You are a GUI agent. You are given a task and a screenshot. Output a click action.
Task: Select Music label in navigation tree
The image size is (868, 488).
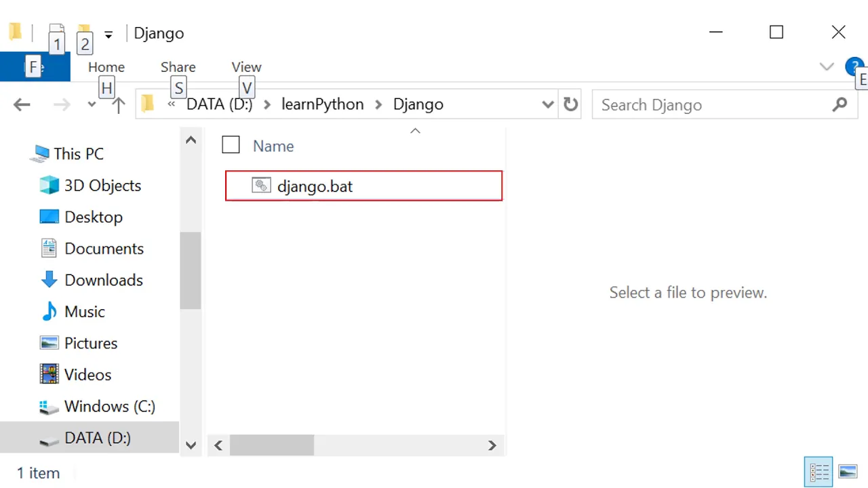pos(85,312)
